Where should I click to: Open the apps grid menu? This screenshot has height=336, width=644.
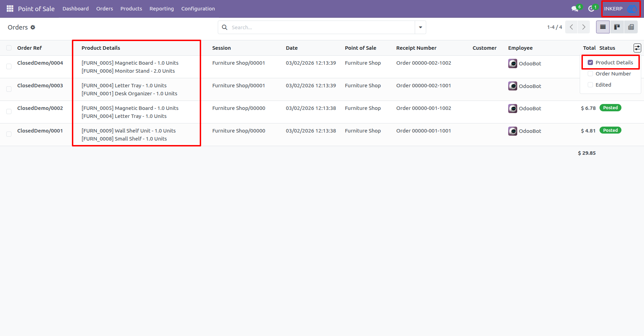[x=10, y=9]
